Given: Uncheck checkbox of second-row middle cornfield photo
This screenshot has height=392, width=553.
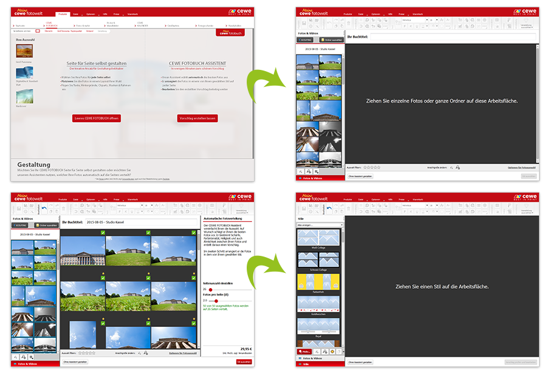Looking at the screenshot, I should (148, 278).
